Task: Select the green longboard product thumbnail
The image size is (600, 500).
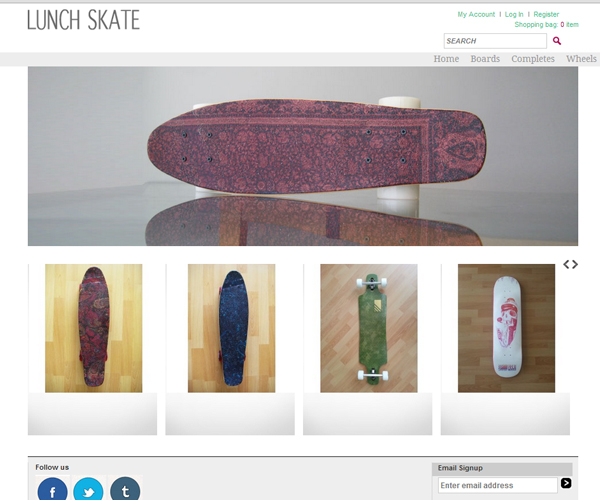Action: pyautogui.click(x=369, y=328)
